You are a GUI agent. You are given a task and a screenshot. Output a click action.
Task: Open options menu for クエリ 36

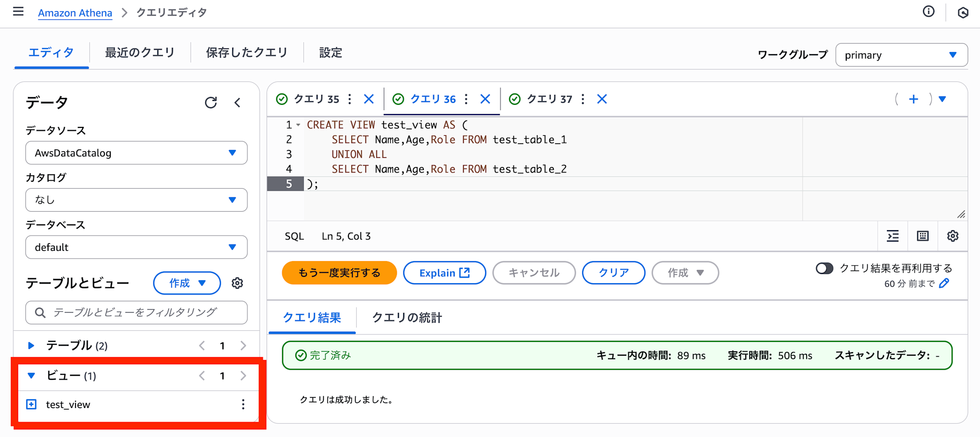click(466, 99)
